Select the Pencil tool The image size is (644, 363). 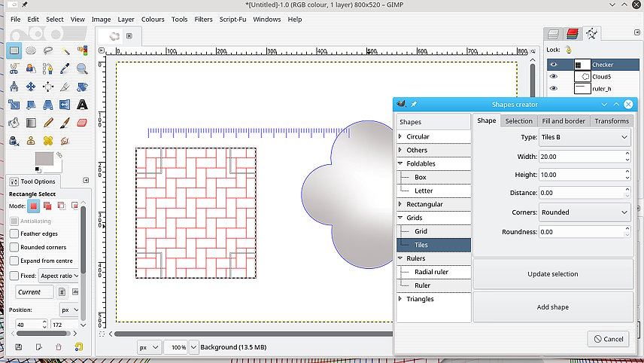48,122
